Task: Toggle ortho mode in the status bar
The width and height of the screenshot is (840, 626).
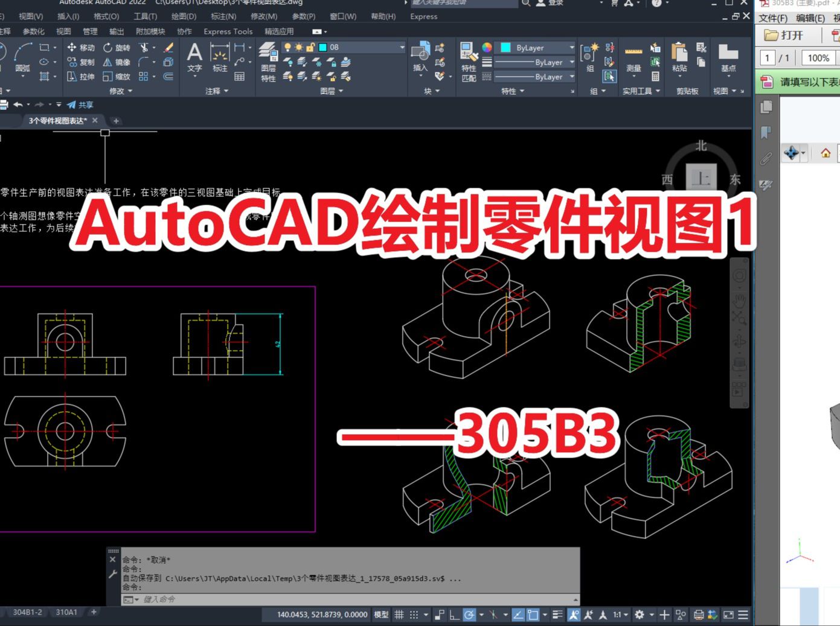Action: click(x=454, y=614)
